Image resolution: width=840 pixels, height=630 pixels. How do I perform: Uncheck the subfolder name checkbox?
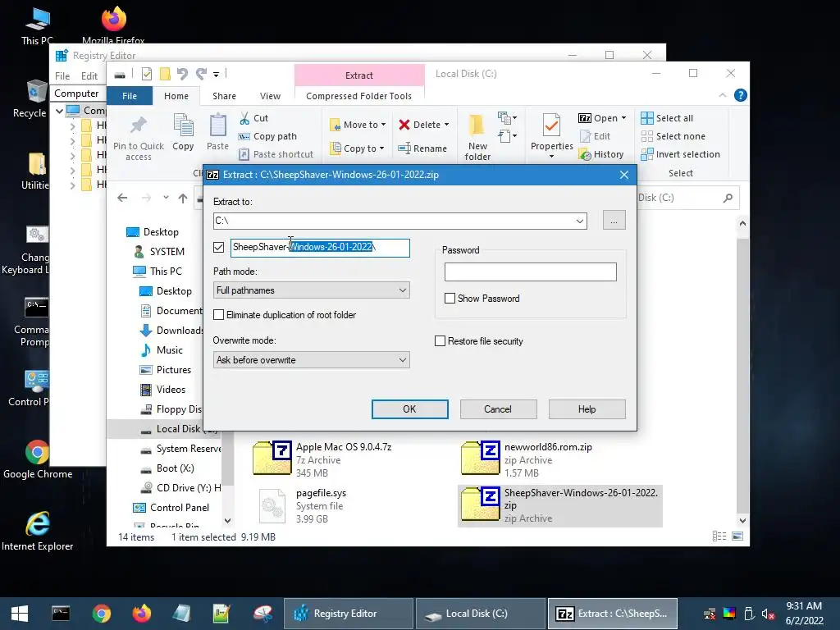pyautogui.click(x=218, y=247)
